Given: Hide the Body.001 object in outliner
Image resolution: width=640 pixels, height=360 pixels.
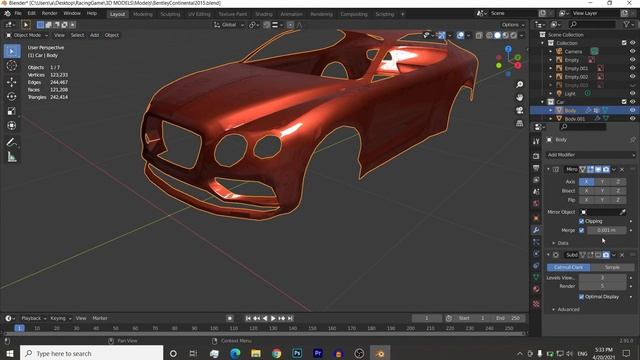Looking at the screenshot, I should (632, 119).
